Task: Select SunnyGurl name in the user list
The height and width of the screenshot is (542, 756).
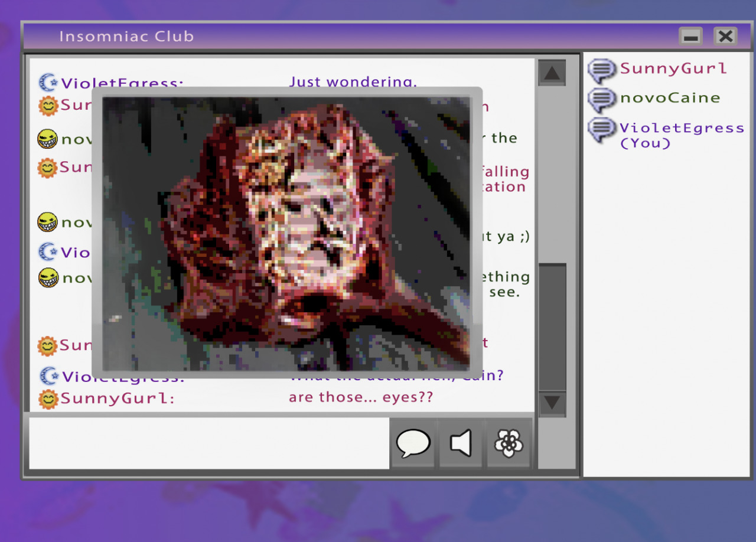Action: point(673,68)
